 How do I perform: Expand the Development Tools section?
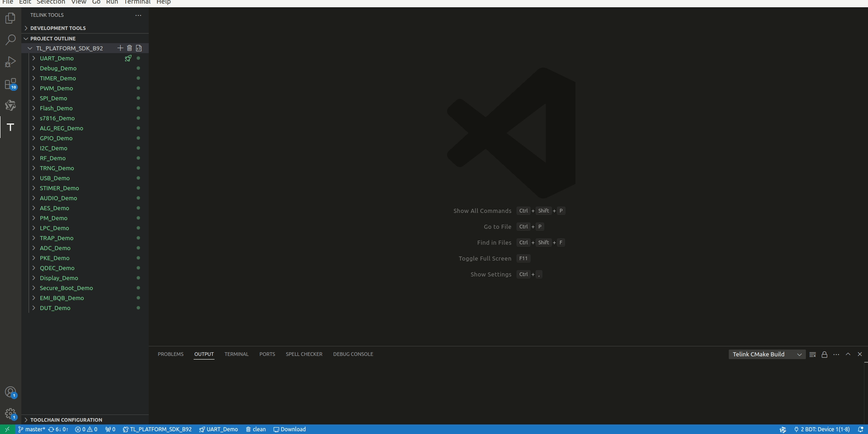(x=85, y=28)
